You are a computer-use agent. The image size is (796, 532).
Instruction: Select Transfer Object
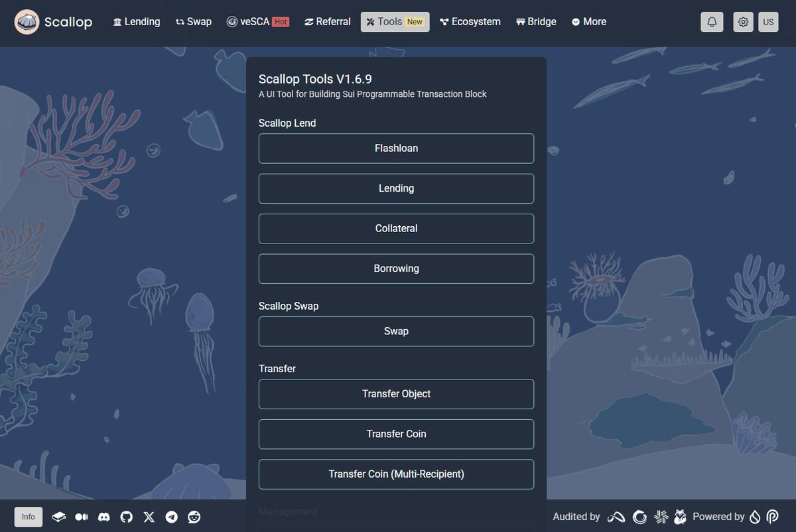tap(396, 394)
